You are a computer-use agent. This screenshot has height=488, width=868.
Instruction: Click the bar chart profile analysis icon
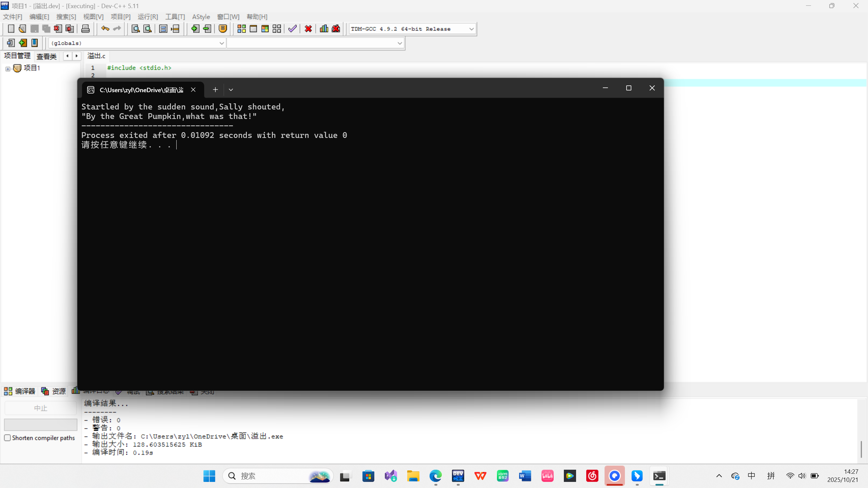point(324,29)
